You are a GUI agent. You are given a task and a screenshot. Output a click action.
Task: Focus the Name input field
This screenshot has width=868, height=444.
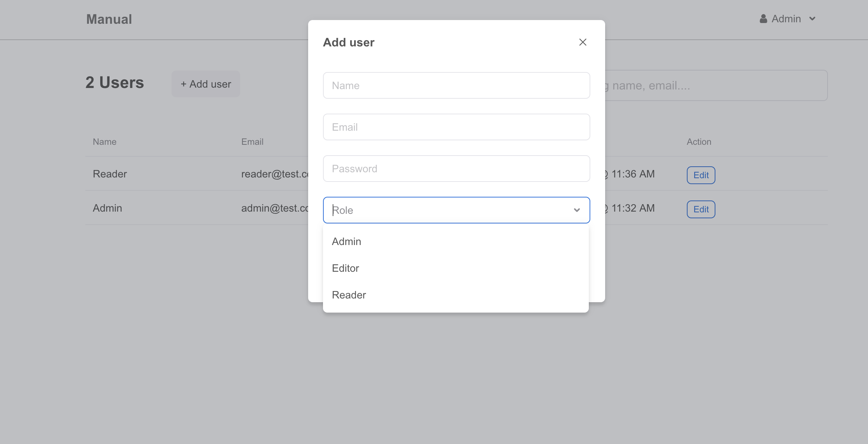click(x=456, y=86)
